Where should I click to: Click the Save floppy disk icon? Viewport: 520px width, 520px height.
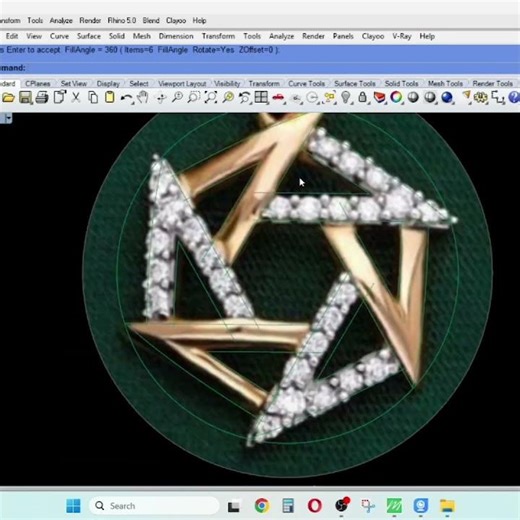coord(25,98)
